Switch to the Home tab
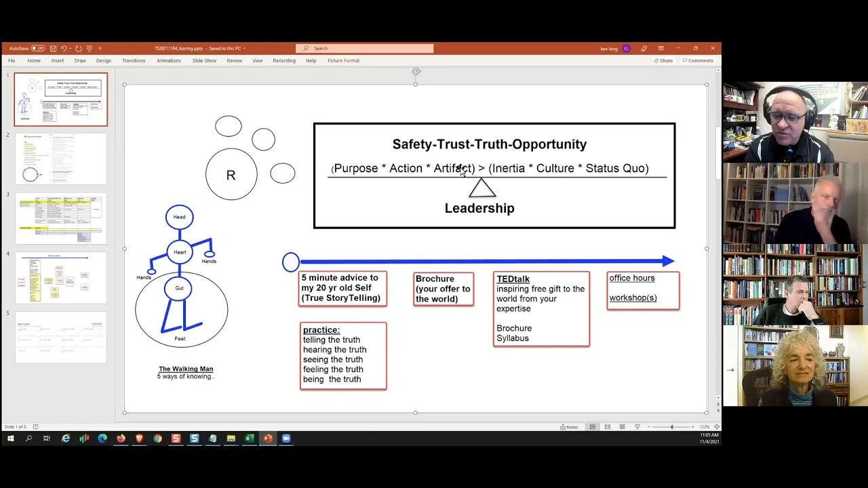Image resolution: width=868 pixels, height=488 pixels. click(x=34, y=60)
